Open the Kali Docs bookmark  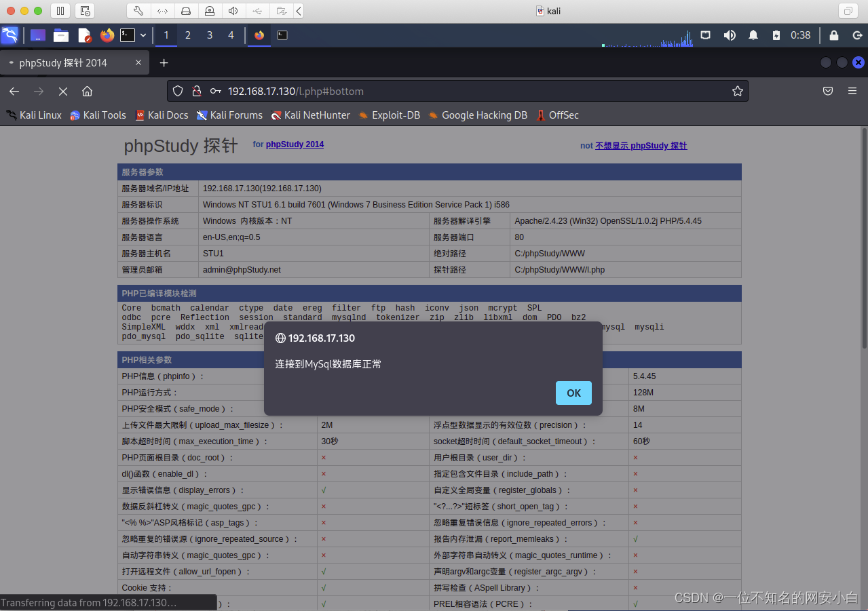162,115
